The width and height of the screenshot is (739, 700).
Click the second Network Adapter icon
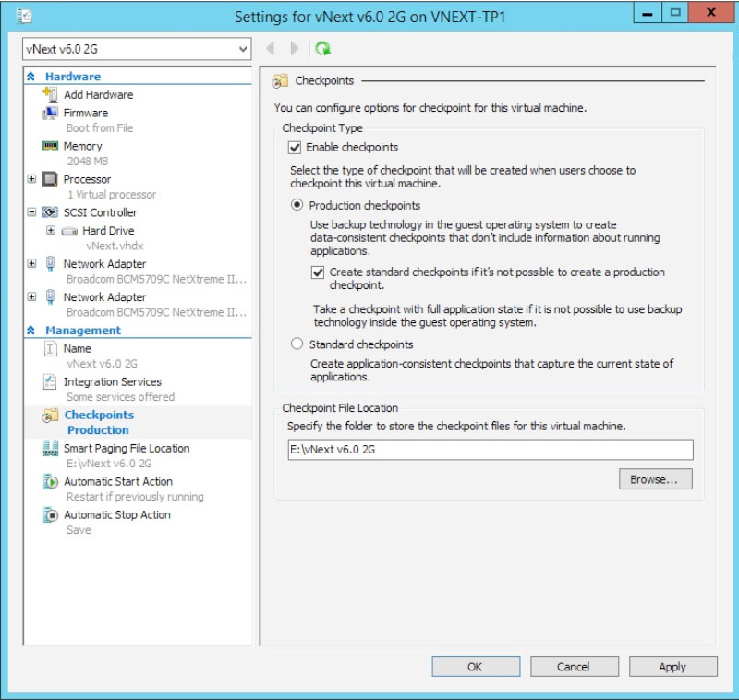(x=50, y=296)
